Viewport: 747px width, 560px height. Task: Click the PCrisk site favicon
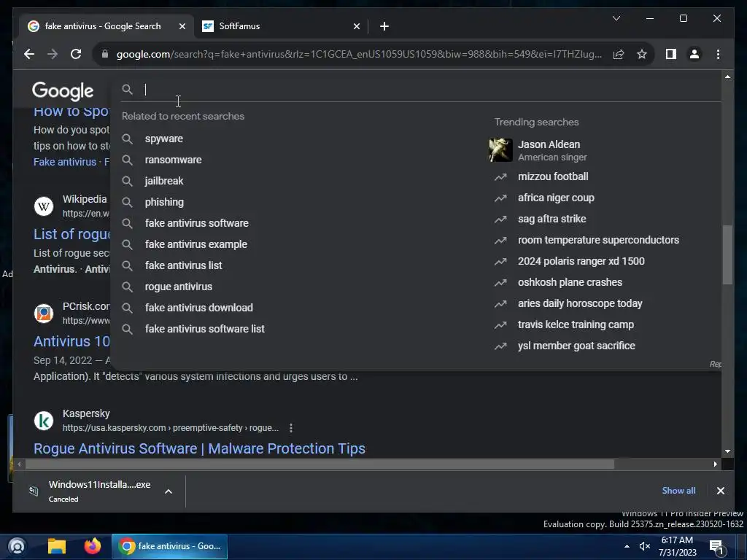pyautogui.click(x=44, y=314)
